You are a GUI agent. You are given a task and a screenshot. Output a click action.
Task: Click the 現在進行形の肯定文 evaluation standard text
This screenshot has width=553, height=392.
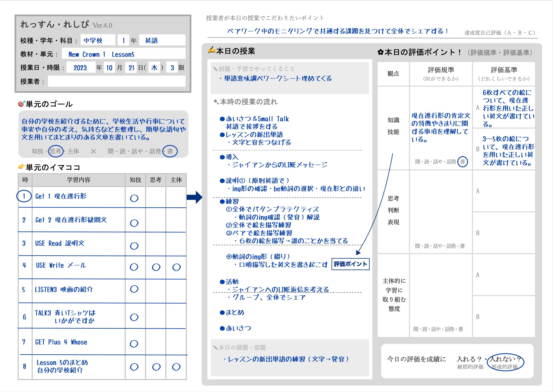(x=441, y=127)
